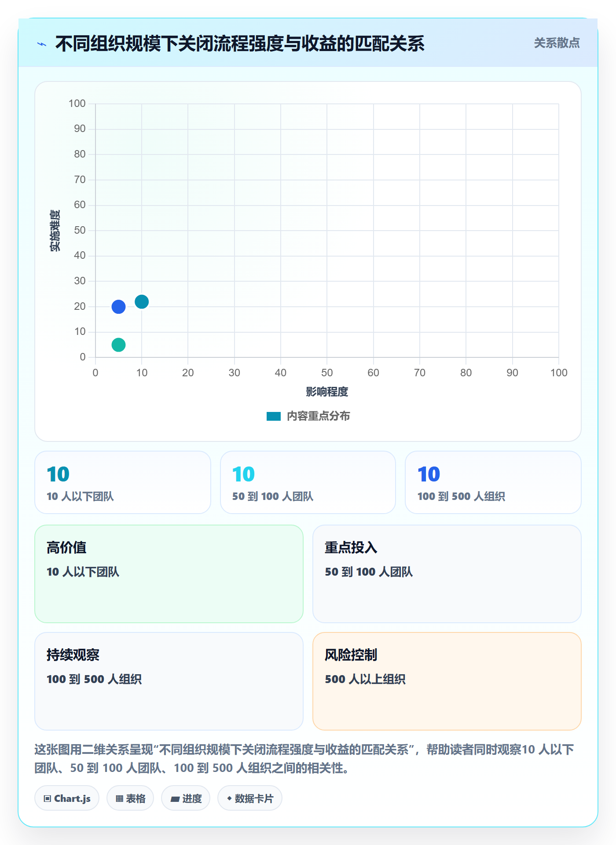Click the Chart.js tag icon

click(48, 799)
